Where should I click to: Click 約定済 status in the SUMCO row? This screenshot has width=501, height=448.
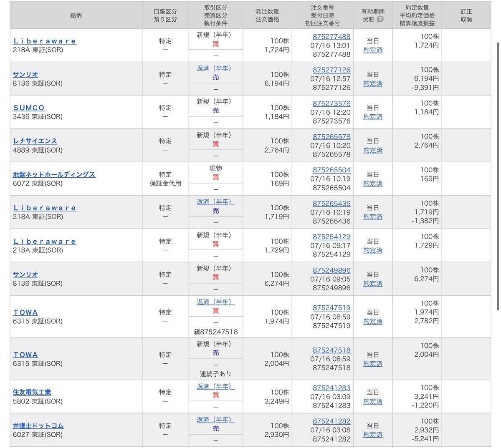[373, 117]
